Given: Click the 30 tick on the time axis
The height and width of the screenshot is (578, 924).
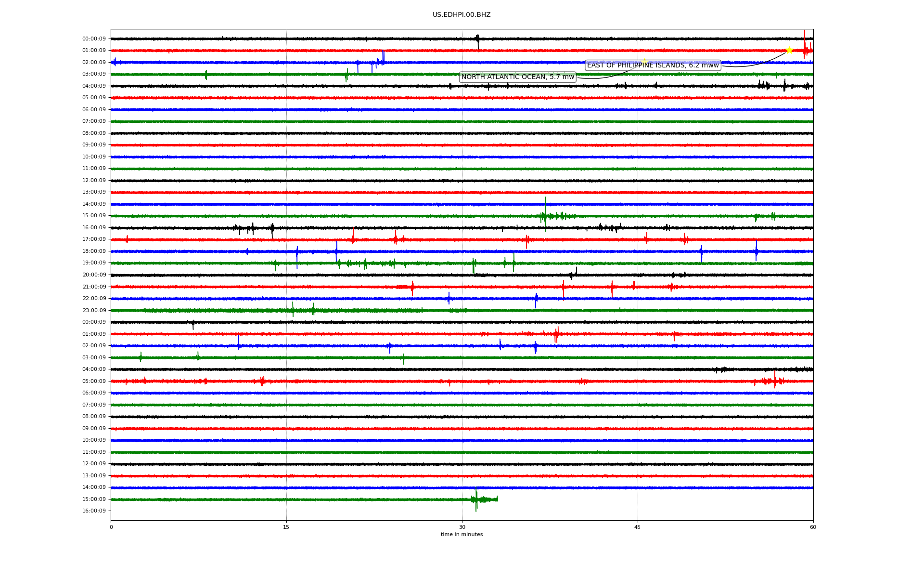Looking at the screenshot, I should (462, 527).
